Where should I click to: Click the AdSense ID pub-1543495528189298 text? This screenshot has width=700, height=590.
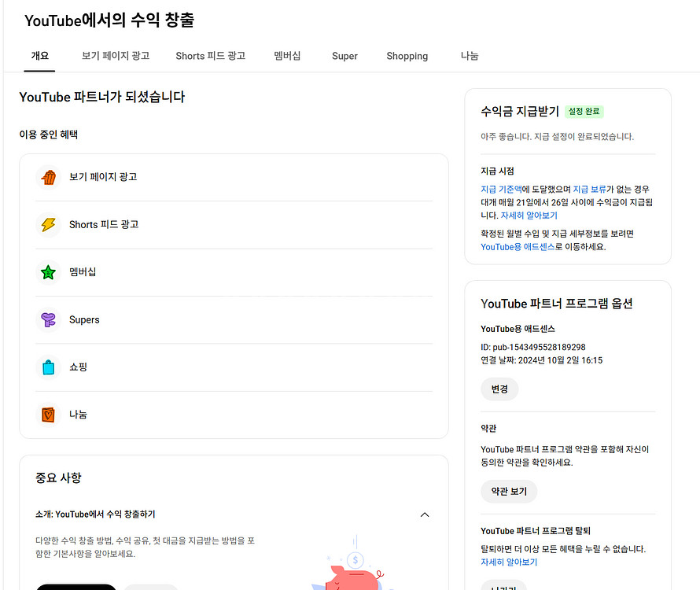point(533,347)
